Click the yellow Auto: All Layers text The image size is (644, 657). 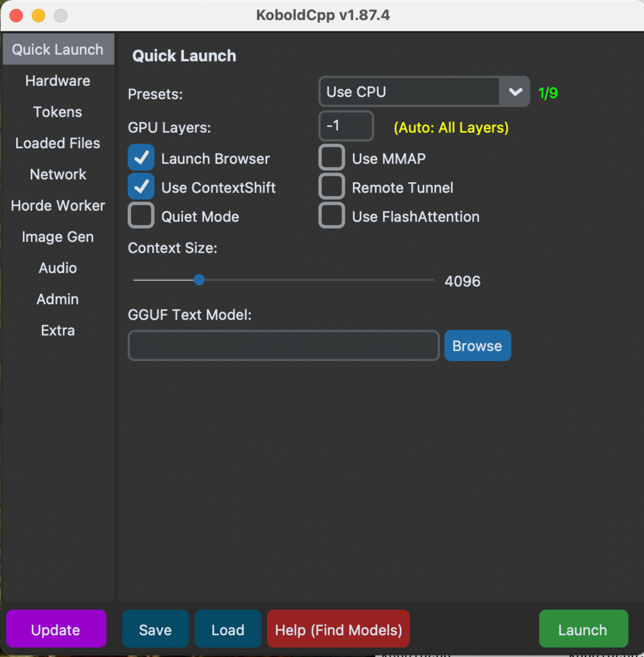click(451, 128)
